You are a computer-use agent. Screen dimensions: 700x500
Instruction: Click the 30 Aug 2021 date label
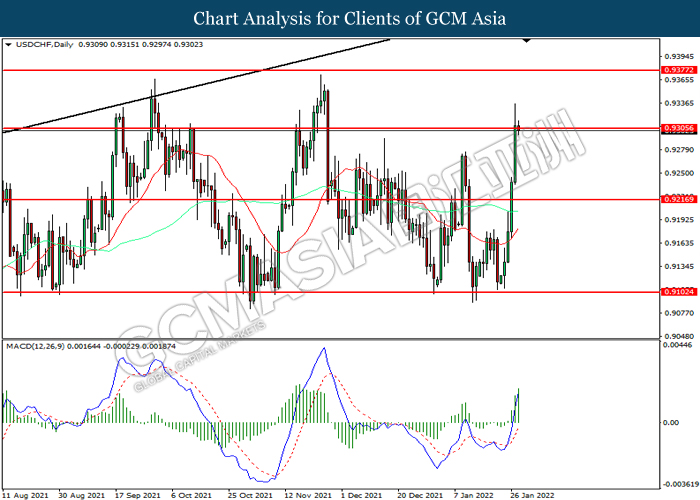tap(82, 496)
